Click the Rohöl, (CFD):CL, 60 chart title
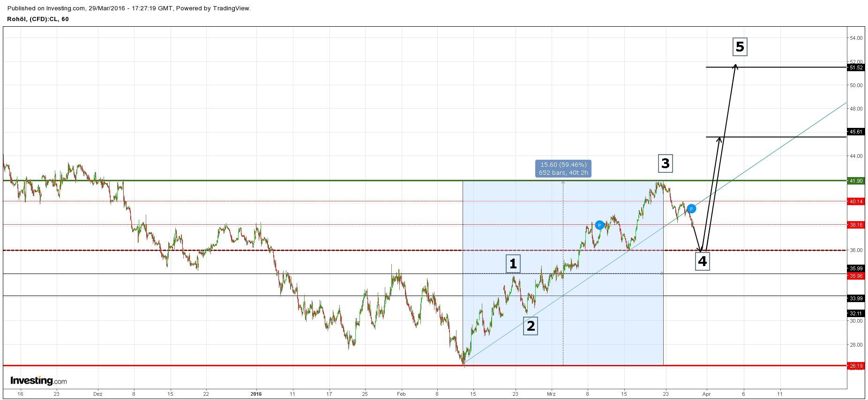Image resolution: width=868 pixels, height=400 pixels. tap(38, 19)
